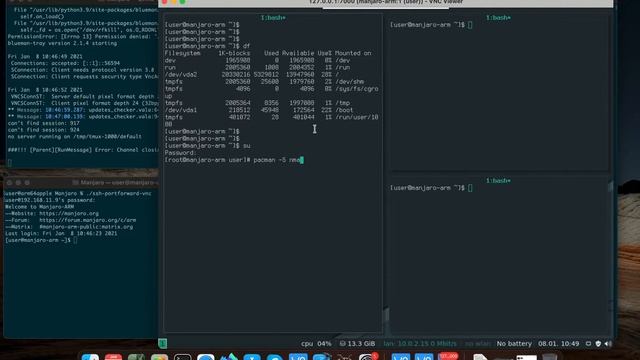Click the 'user@192.168.11.9's password:' line
Image resolution: width=640 pixels, height=360 pixels.
pyautogui.click(x=50, y=200)
